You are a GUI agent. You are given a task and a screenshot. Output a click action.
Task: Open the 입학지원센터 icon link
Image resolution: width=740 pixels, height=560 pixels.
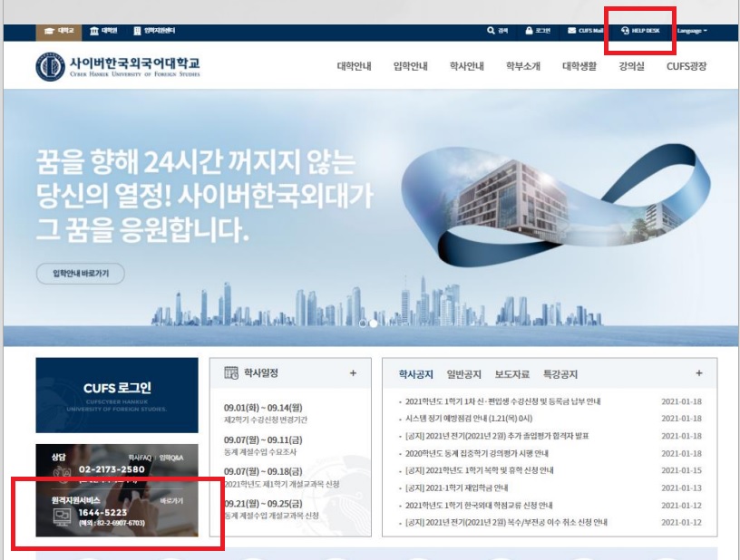[137, 31]
